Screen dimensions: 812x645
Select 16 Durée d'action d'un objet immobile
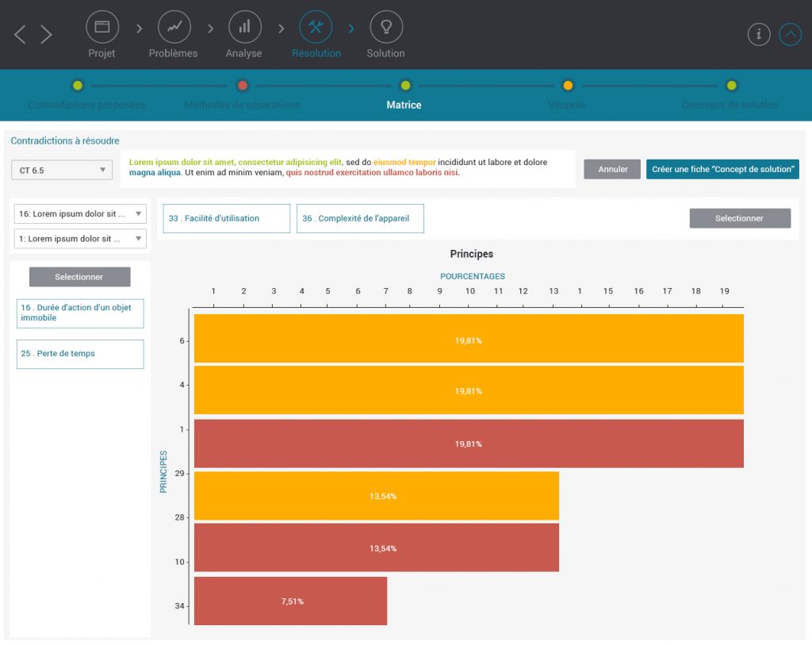click(80, 313)
